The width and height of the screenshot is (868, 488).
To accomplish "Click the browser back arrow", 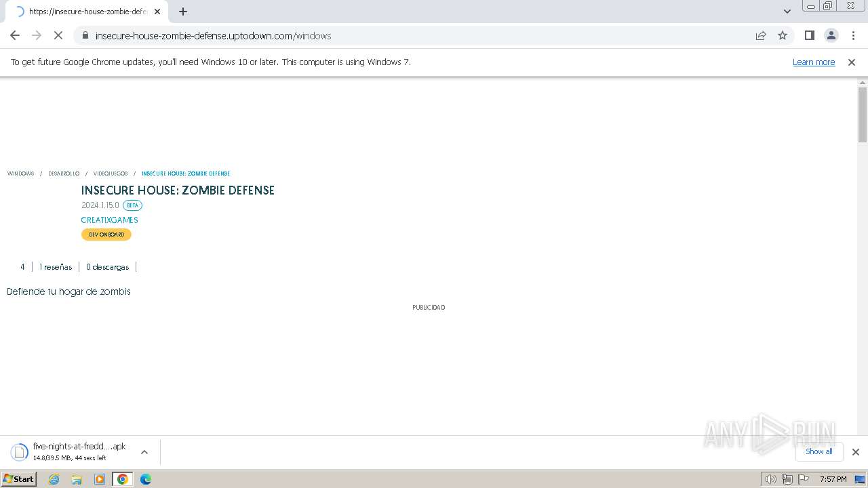I will pyautogui.click(x=15, y=35).
